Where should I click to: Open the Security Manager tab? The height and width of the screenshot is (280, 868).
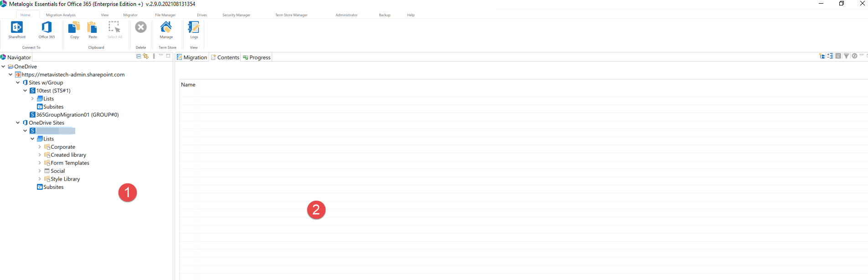pos(236,15)
